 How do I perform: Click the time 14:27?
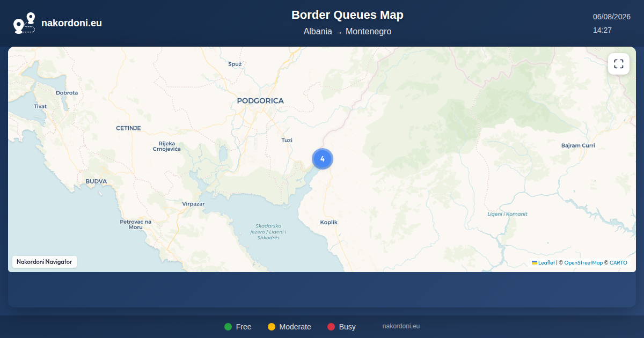tap(602, 30)
